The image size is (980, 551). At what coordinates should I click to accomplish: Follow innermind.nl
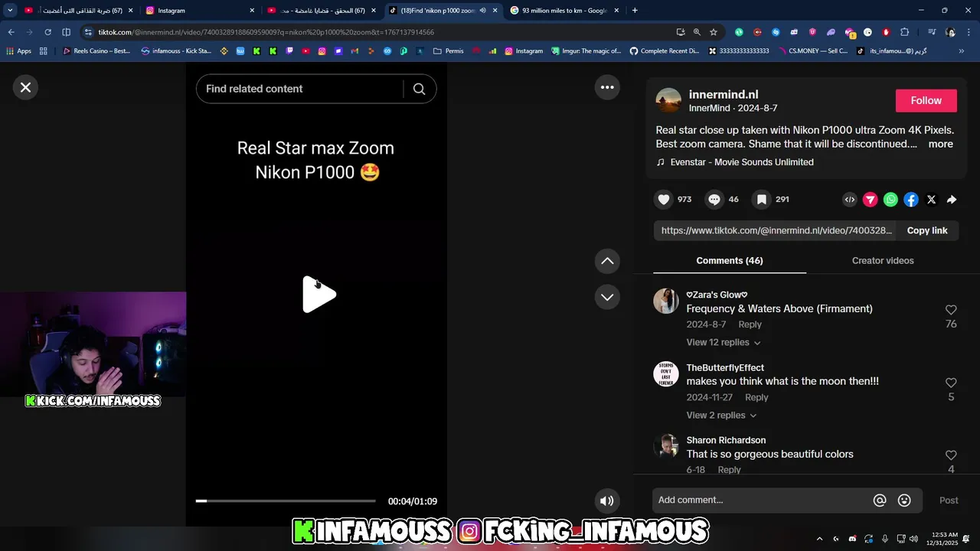(926, 101)
